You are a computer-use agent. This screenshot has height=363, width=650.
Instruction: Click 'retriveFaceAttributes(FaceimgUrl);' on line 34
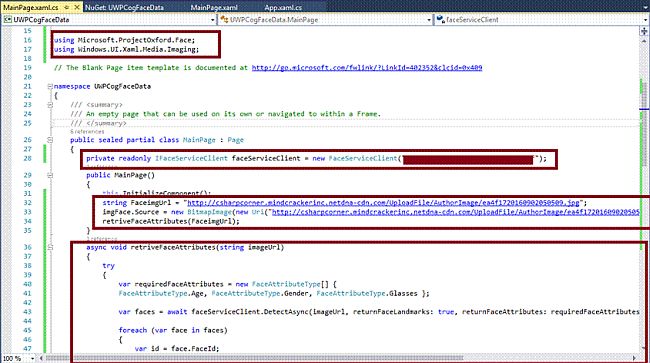click(x=171, y=221)
